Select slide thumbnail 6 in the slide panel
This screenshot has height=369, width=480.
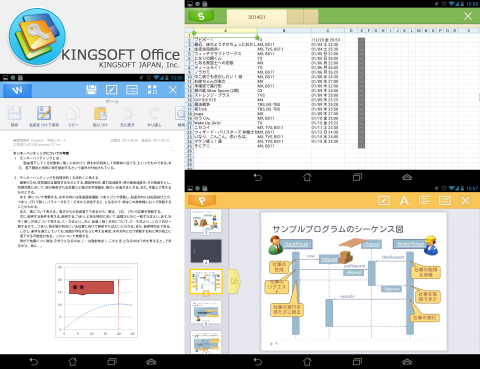(206, 312)
